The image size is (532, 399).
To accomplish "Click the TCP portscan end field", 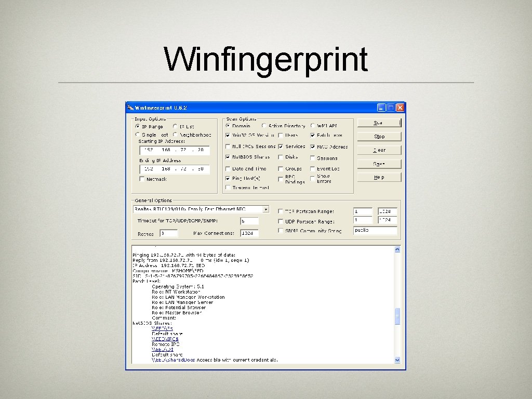I will click(388, 211).
